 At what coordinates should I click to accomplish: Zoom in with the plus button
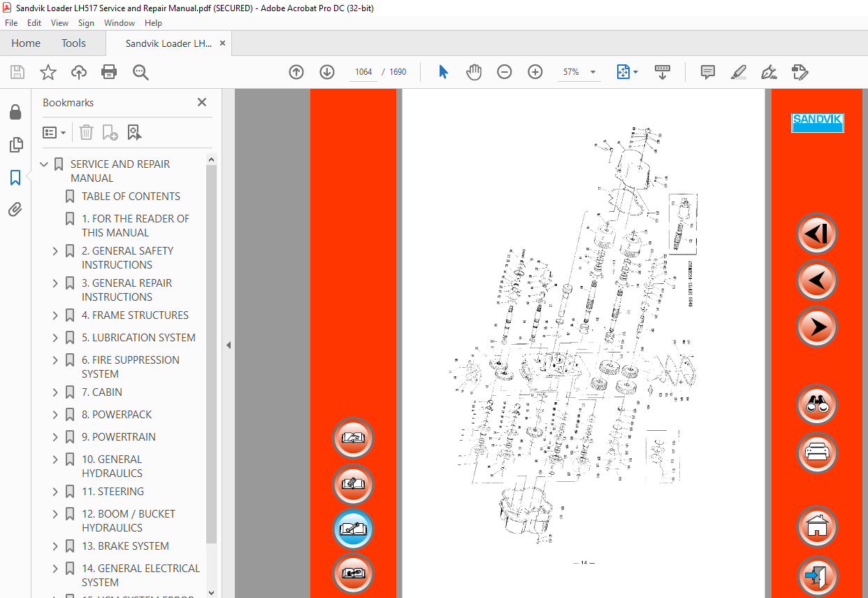535,72
